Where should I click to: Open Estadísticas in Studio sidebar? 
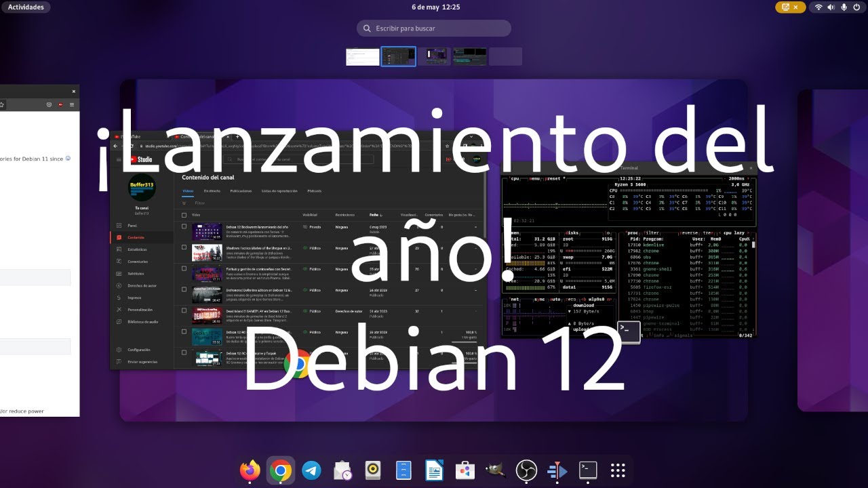142,249
